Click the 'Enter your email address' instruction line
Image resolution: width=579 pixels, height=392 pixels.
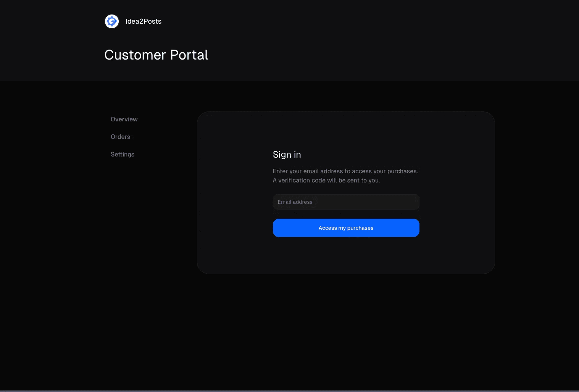click(345, 171)
